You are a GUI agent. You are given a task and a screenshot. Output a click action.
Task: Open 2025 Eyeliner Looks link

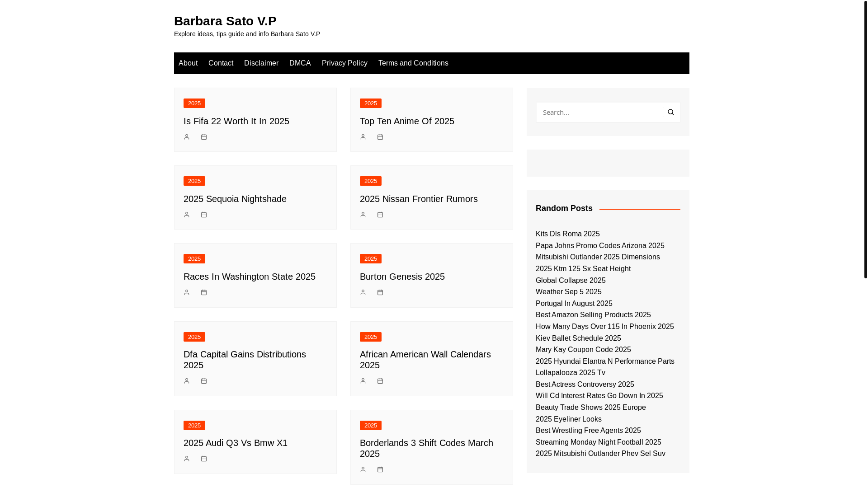pos(569,419)
